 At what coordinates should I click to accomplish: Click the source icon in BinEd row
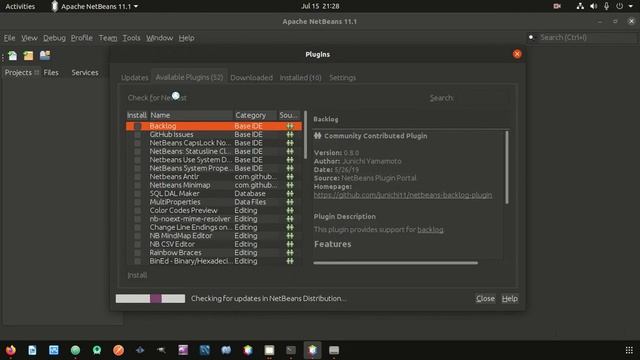click(x=290, y=261)
